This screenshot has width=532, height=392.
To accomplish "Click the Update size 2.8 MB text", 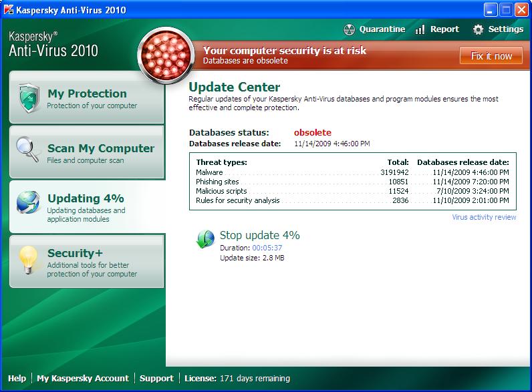I will point(252,258).
